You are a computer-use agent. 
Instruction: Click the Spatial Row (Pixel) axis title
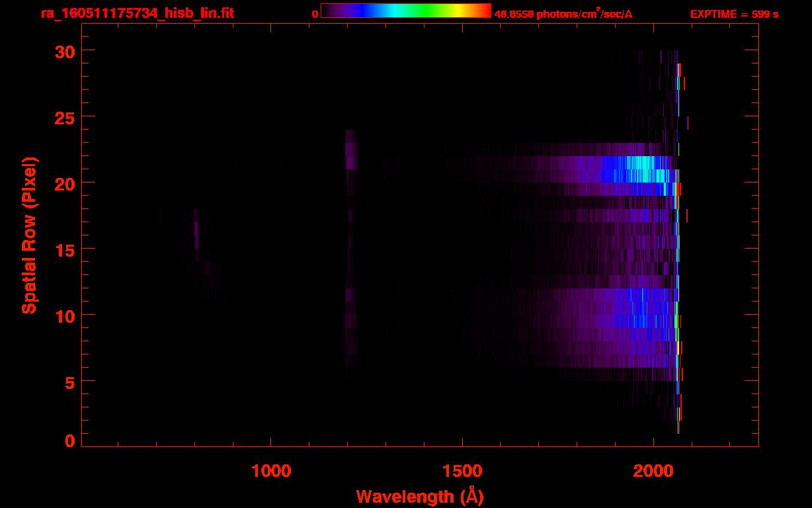pos(29,235)
